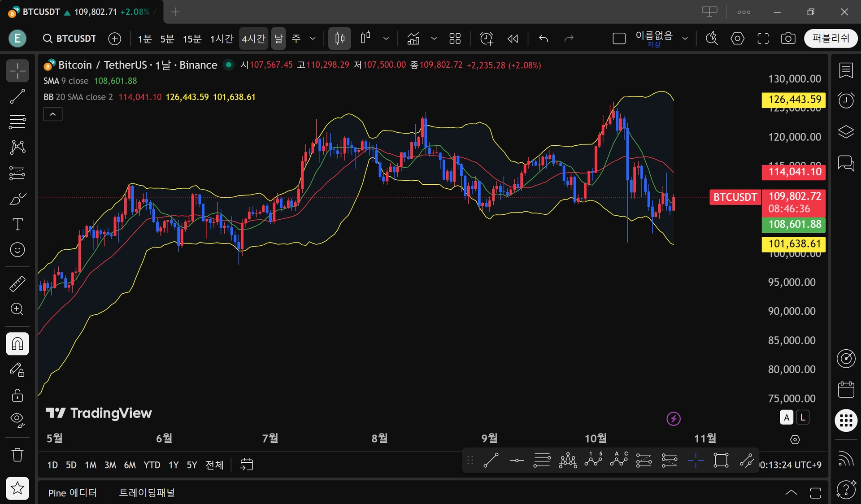
Task: Take a chart snapshot with camera
Action: (788, 39)
